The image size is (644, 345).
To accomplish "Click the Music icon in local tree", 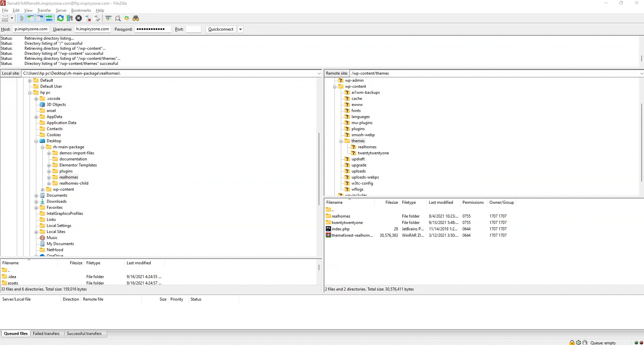I will coord(42,238).
